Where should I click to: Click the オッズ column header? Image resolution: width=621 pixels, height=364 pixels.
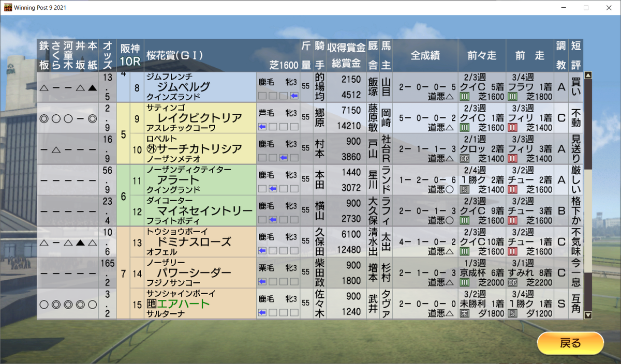click(107, 55)
